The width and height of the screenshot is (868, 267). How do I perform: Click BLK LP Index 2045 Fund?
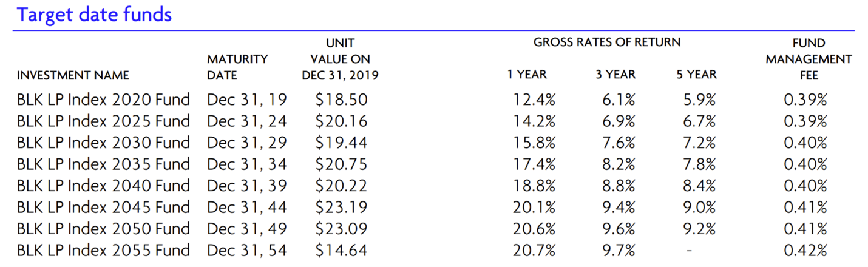coord(103,207)
